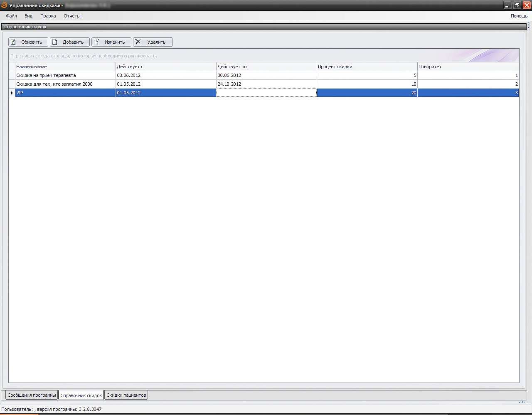The image size is (532, 415).
Task: Open the Вид menu
Action: tap(28, 16)
